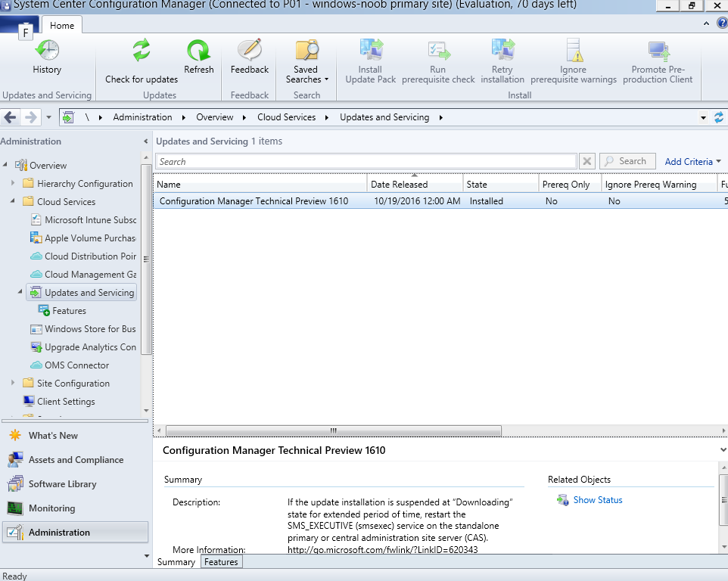The image size is (728, 581).
Task: Open address bar dropdown arrow
Action: click(x=703, y=118)
